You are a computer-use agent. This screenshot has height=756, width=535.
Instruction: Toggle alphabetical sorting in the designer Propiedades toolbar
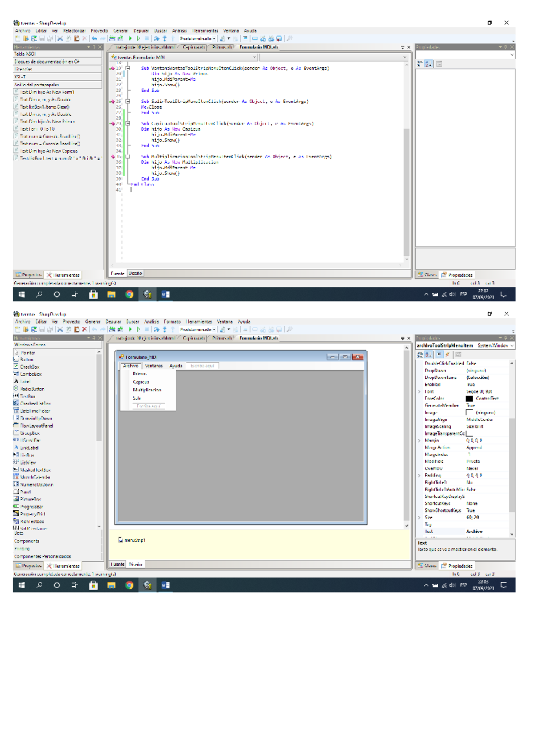[428, 355]
